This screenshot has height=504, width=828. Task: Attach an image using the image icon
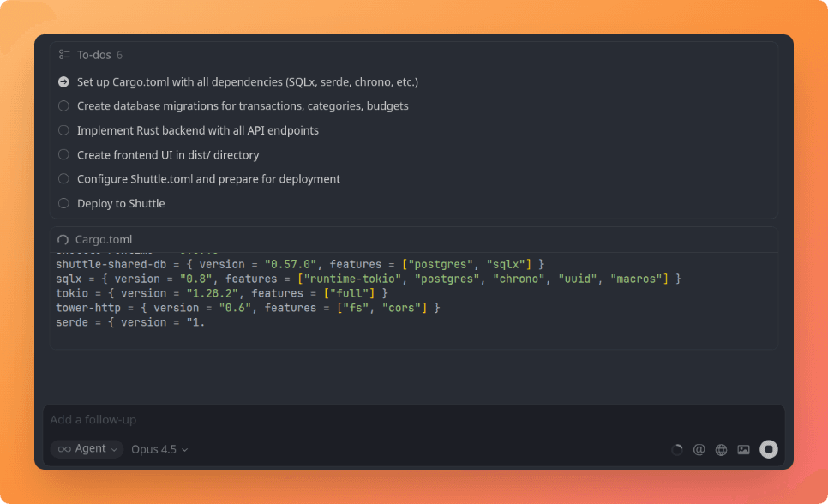pyautogui.click(x=743, y=449)
